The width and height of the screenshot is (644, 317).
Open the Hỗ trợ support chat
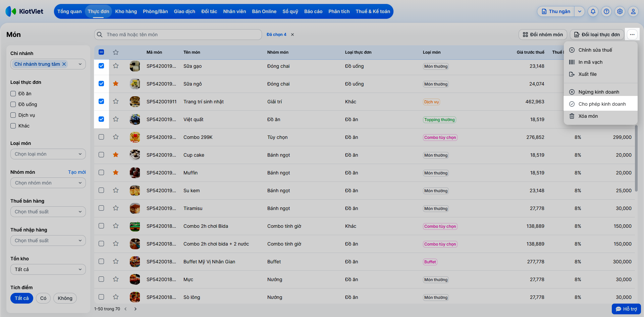click(x=626, y=309)
